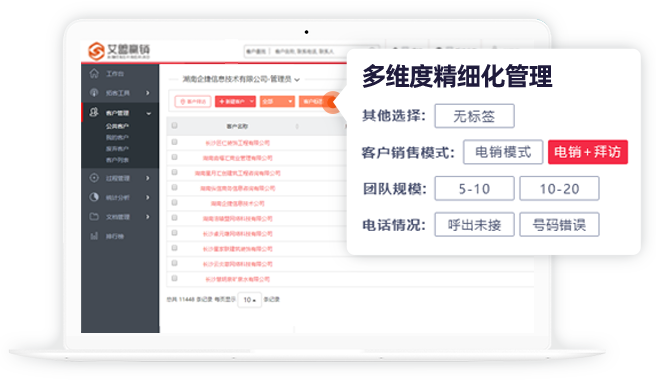Select the third 客户管理 submenu item

click(x=117, y=149)
